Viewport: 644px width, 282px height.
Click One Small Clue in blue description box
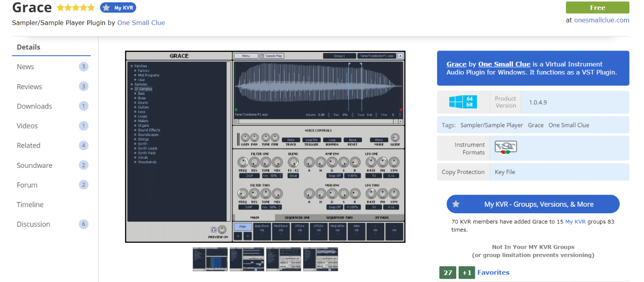pyautogui.click(x=504, y=64)
